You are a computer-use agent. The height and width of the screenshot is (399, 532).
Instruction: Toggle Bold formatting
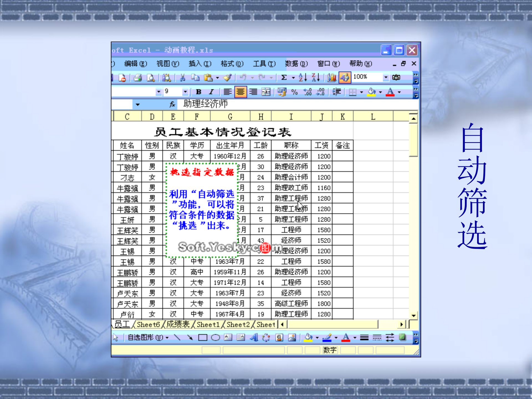(x=198, y=91)
